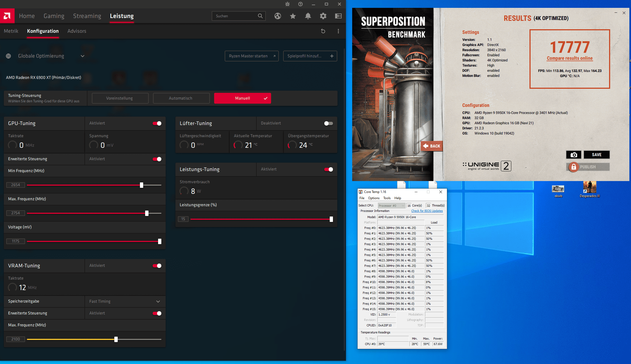The image size is (631, 364).
Task: Select Manuell tuning mode
Action: [242, 98]
